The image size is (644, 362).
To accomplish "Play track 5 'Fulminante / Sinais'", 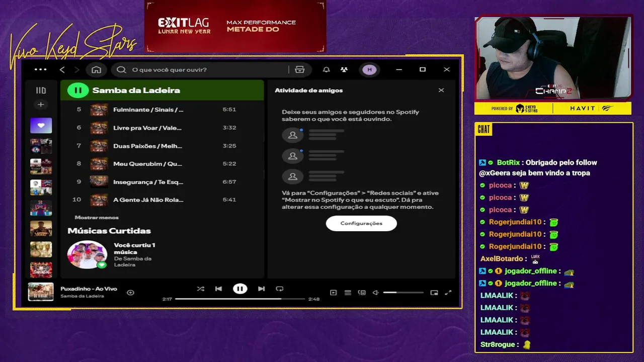I will coord(162,110).
